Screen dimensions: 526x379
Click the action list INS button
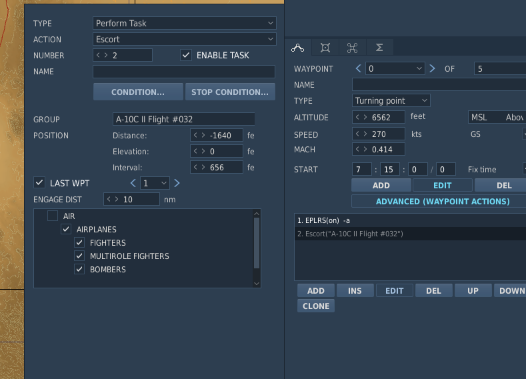pos(355,291)
